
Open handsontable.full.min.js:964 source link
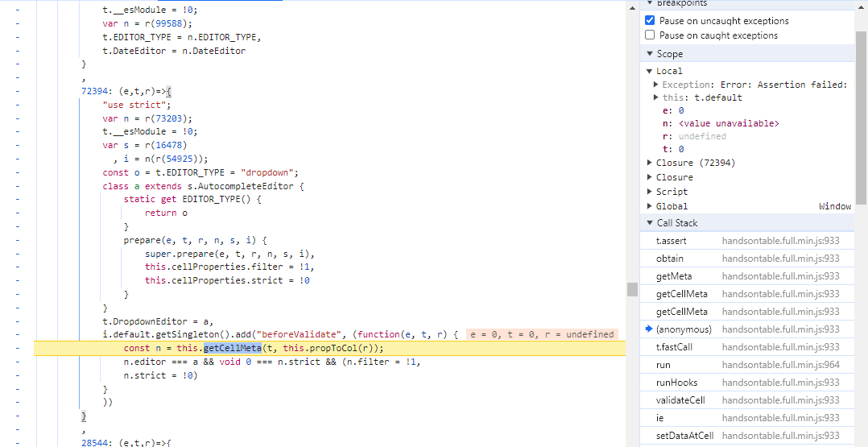780,365
